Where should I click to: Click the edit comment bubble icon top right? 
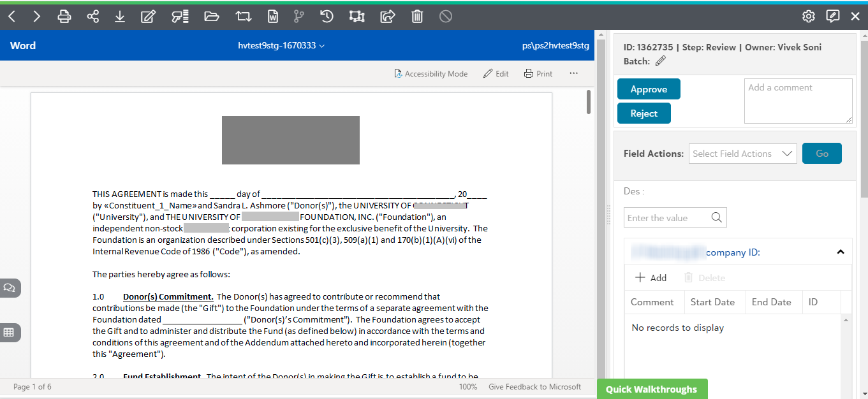tap(832, 17)
